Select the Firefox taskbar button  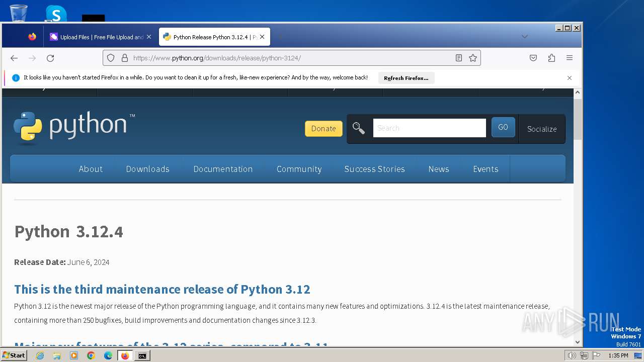coord(125,355)
